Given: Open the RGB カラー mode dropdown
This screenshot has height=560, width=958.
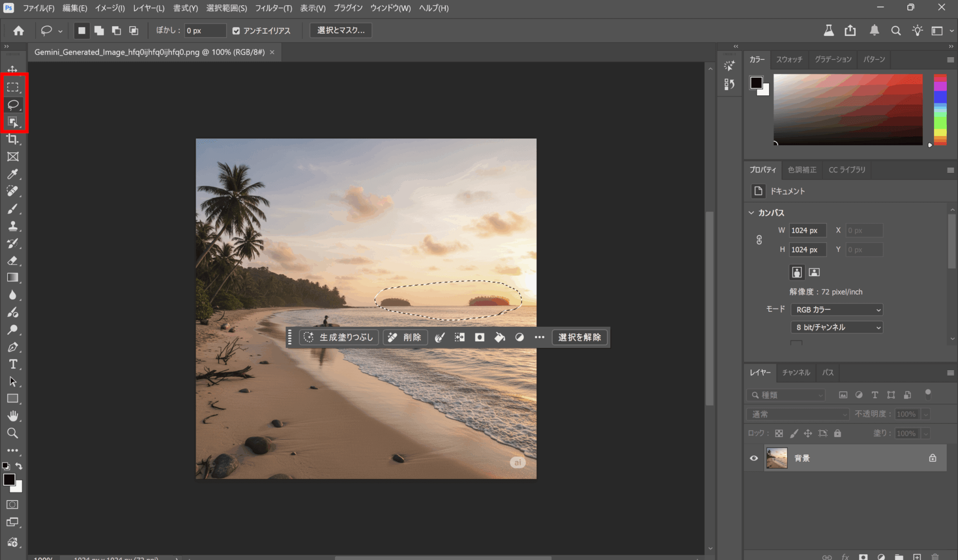Looking at the screenshot, I should 836,309.
